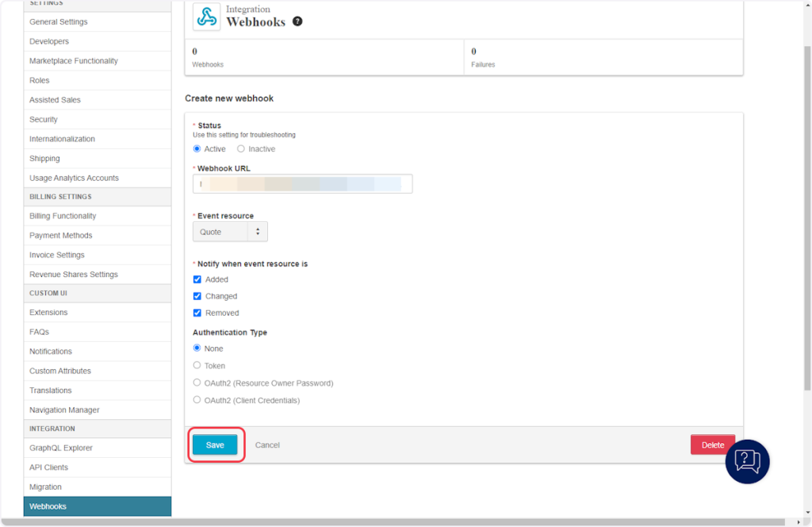812x527 pixels.
Task: Click the Webhooks integration logo icon
Action: click(x=206, y=17)
